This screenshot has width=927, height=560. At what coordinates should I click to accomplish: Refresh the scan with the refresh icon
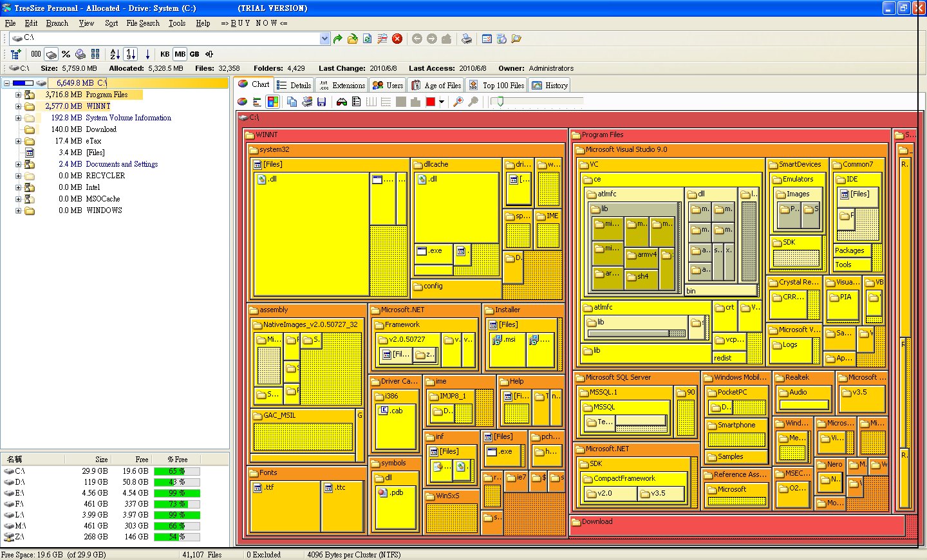pyautogui.click(x=368, y=39)
